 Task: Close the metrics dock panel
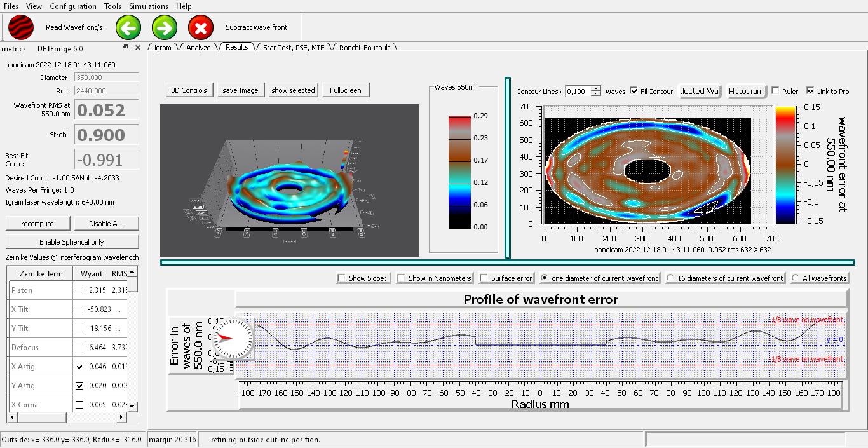(x=137, y=48)
